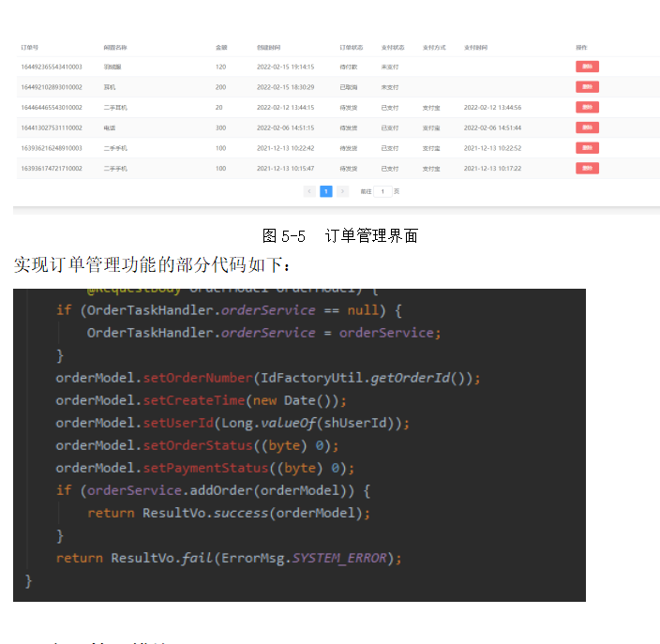The width and height of the screenshot is (660, 644).
Task: Click code line setPaymentStatus((byte) 0)
Action: tap(205, 468)
